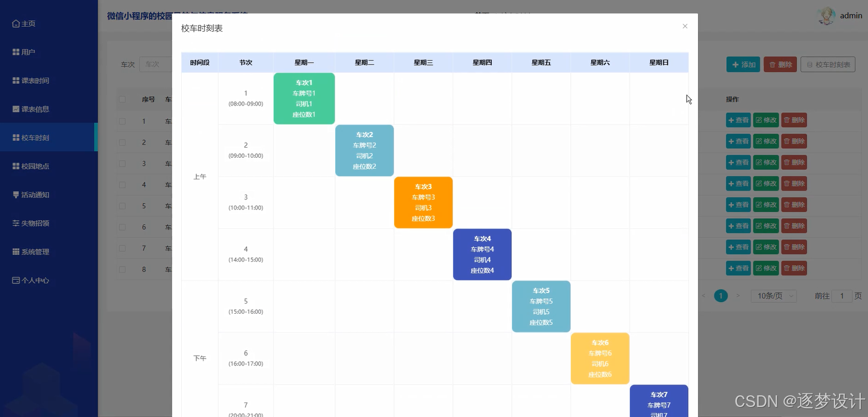Click the 上午 time period cell
Screen dimensions: 868x417
tap(199, 177)
